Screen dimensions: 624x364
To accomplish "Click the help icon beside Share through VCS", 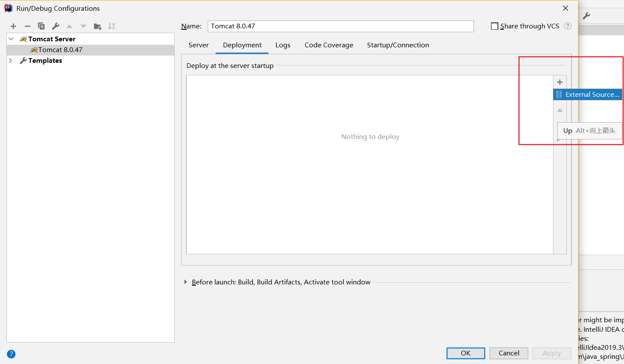I will (x=568, y=26).
